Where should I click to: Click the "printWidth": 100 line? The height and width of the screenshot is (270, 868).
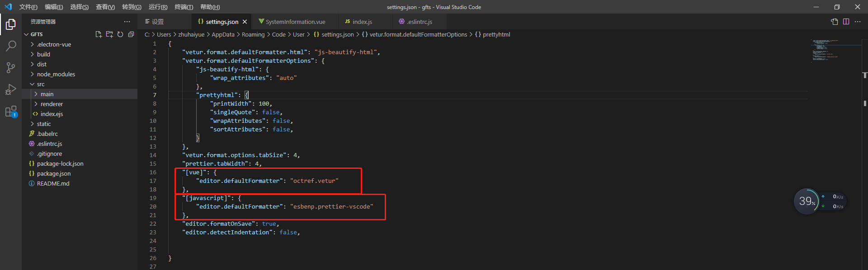click(x=241, y=104)
